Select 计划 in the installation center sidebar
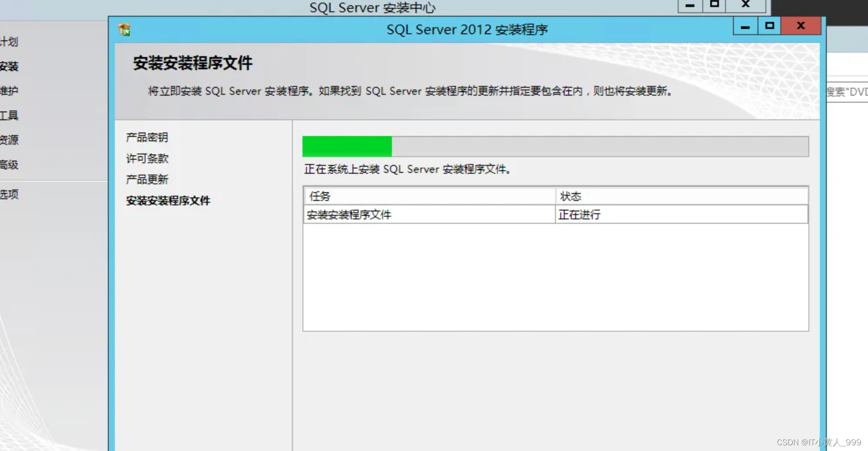 click(x=10, y=42)
